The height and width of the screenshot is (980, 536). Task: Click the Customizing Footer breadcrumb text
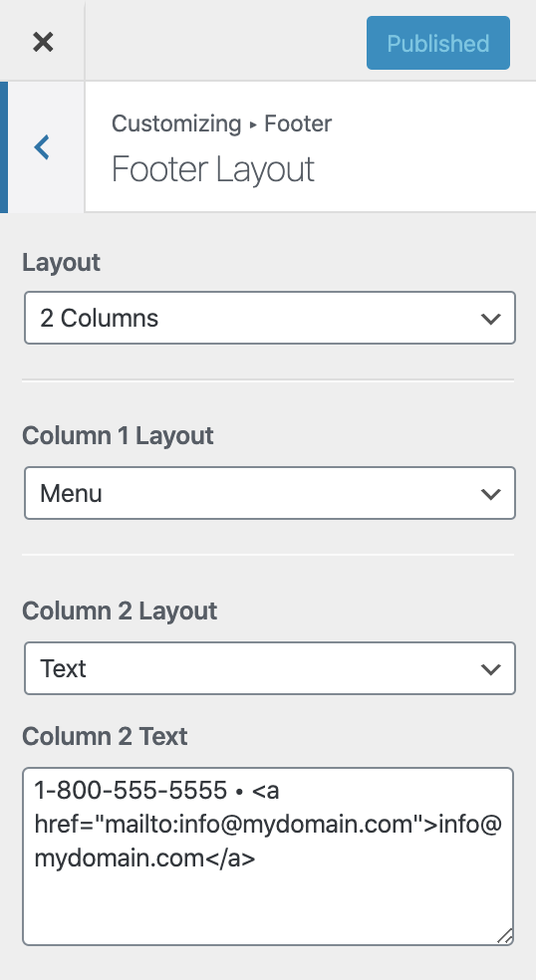click(x=221, y=123)
